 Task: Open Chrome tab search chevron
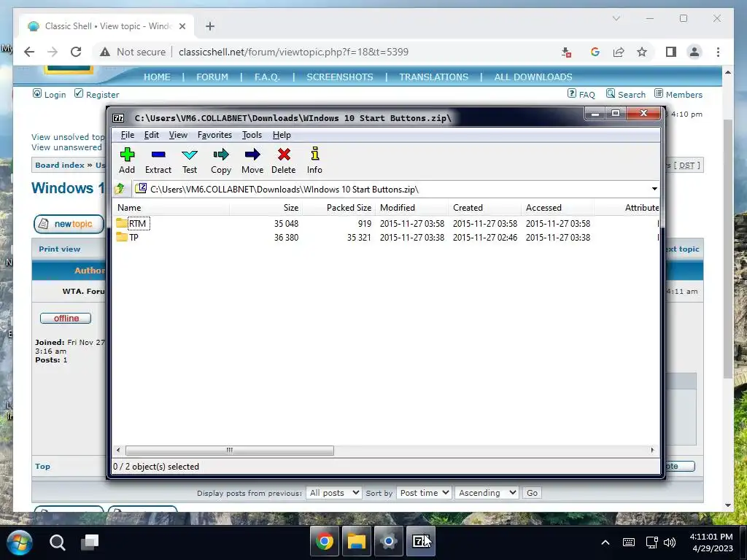616,18
